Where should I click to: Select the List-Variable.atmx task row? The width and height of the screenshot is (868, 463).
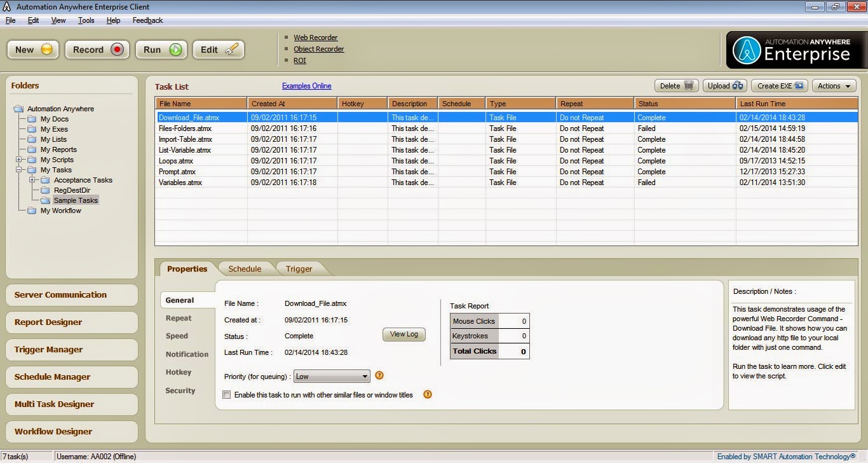pyautogui.click(x=506, y=150)
